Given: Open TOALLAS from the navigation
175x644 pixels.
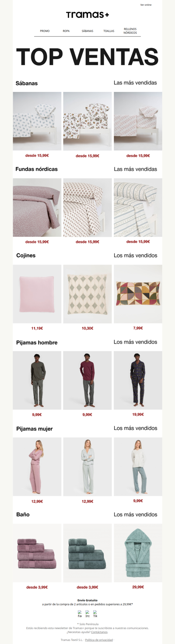Looking at the screenshot, I should pos(109,31).
